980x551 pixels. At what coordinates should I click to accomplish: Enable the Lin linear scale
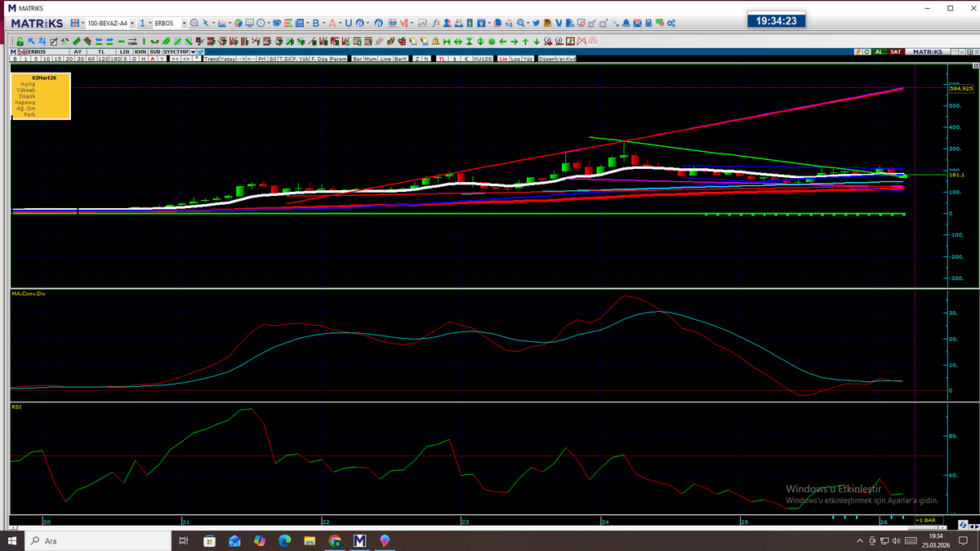coord(503,59)
